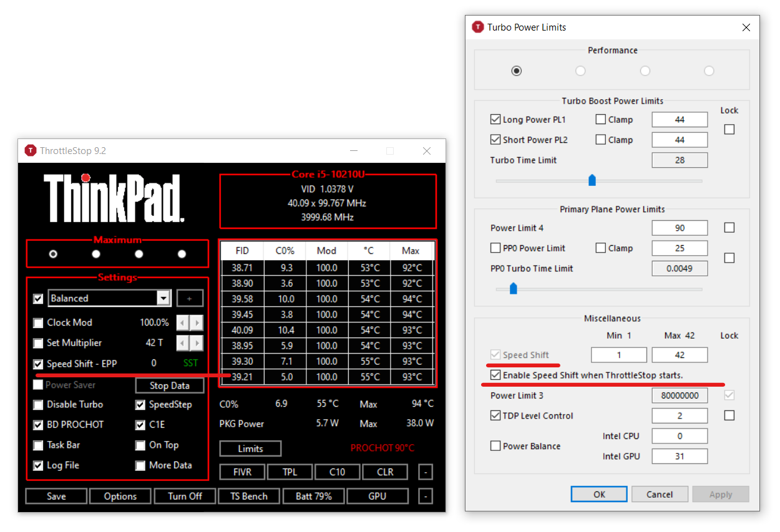
Task: Click the Turn Off button
Action: tap(185, 496)
